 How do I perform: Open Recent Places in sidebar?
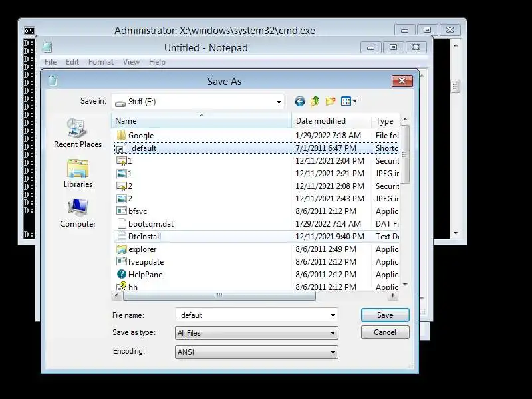[x=78, y=134]
